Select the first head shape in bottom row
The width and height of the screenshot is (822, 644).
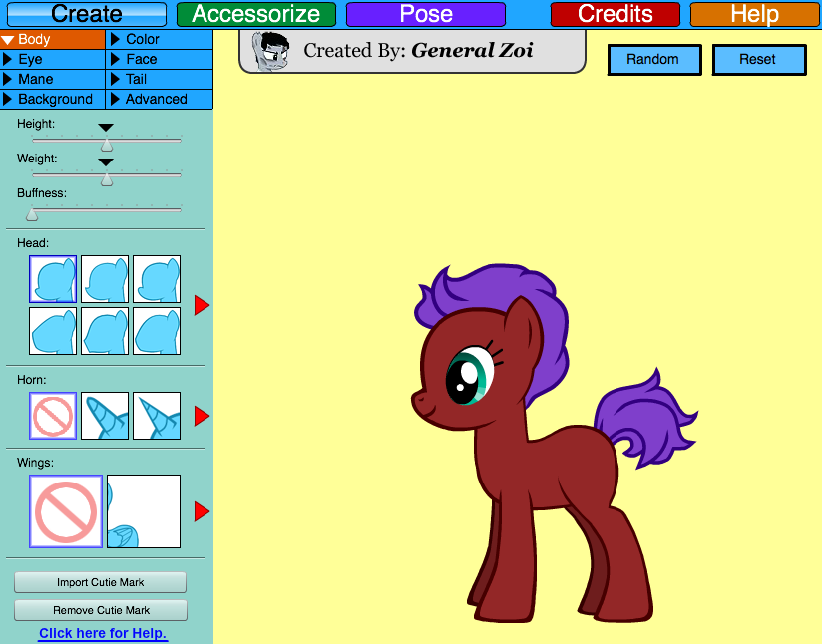(53, 331)
